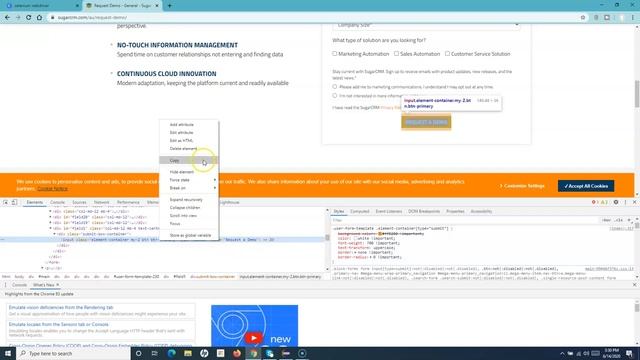The image size is (640, 360).
Task: Open Cortana circle icon in taskbar
Action: point(138,353)
